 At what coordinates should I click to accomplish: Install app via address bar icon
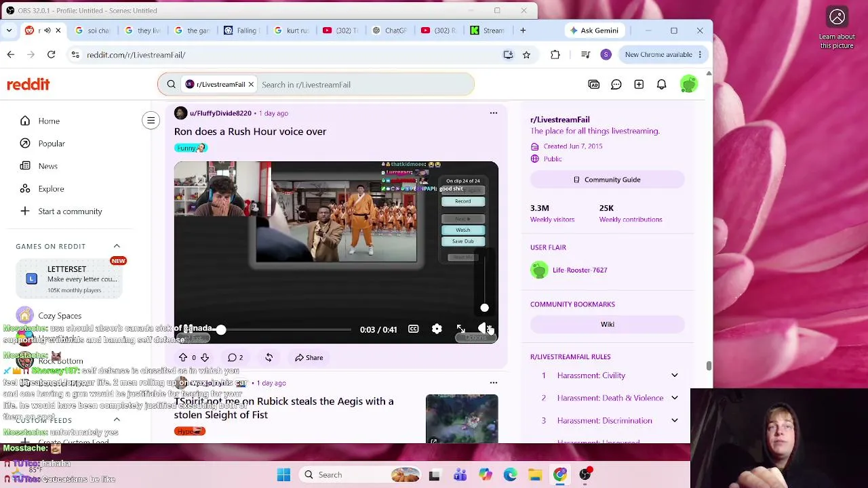508,55
